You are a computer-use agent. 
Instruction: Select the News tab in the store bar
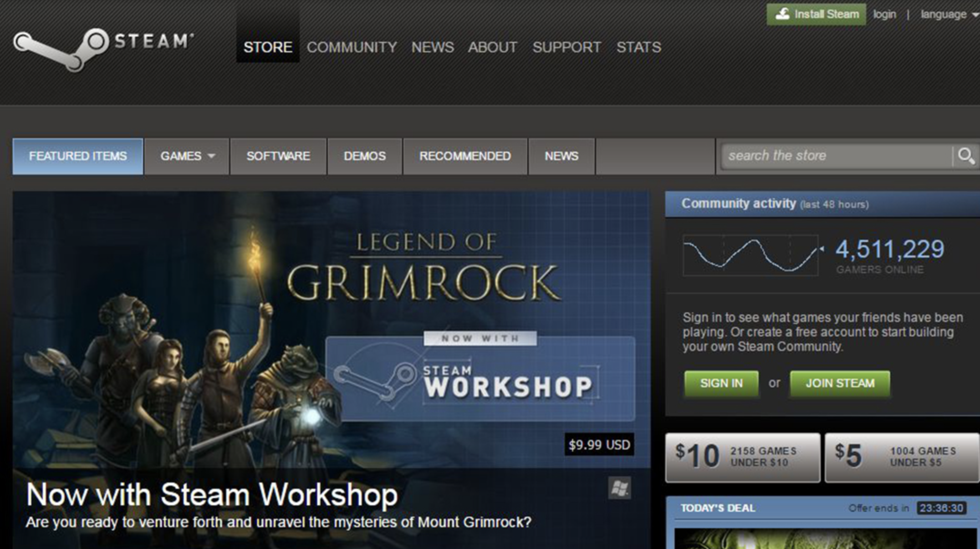(x=561, y=156)
